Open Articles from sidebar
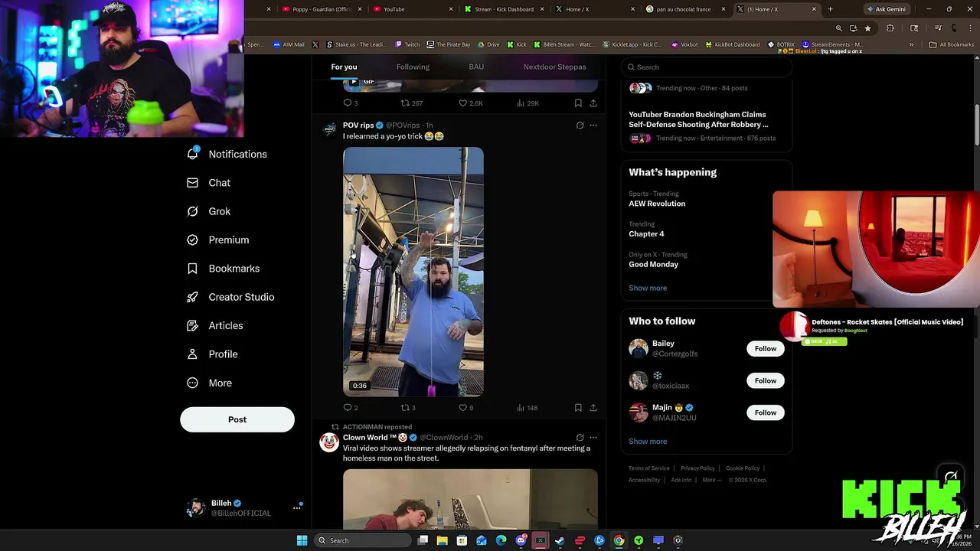The image size is (980, 551). (215, 325)
